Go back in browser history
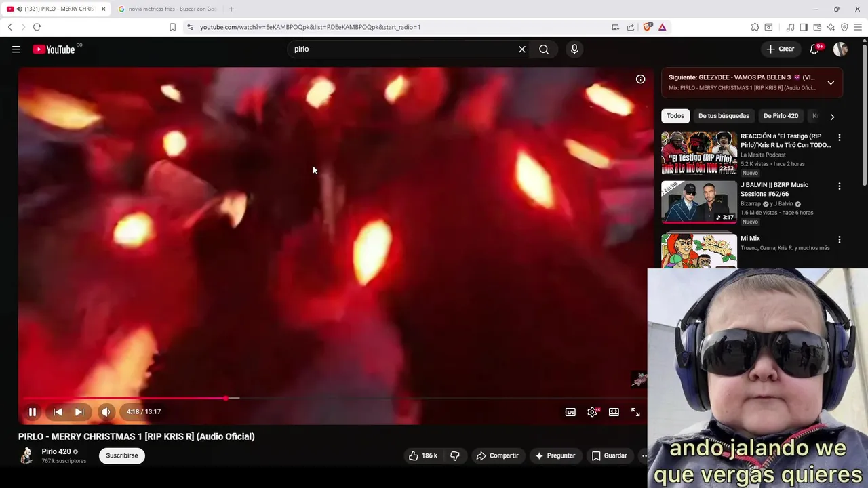Screen dimensions: 868x488 [9, 27]
